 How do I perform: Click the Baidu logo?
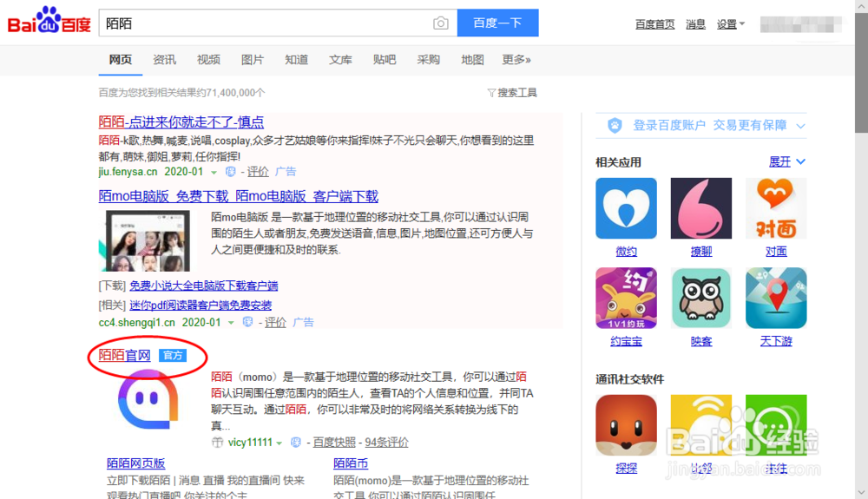click(x=49, y=21)
